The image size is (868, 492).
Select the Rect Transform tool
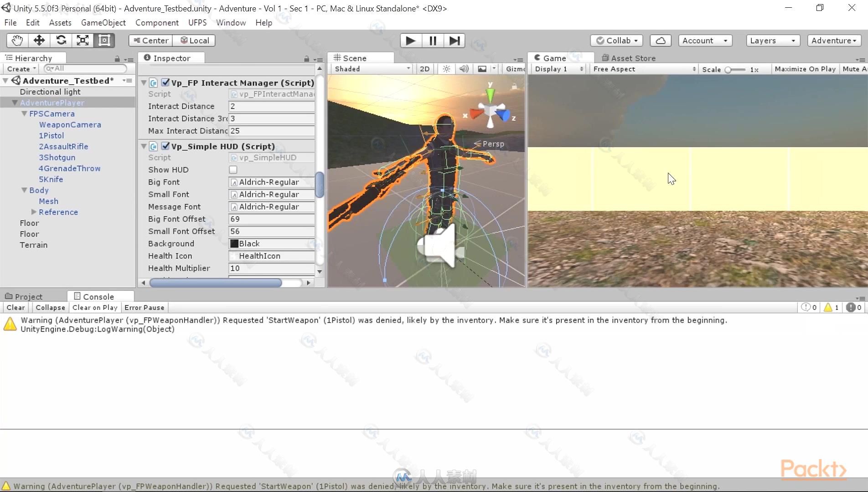click(104, 41)
